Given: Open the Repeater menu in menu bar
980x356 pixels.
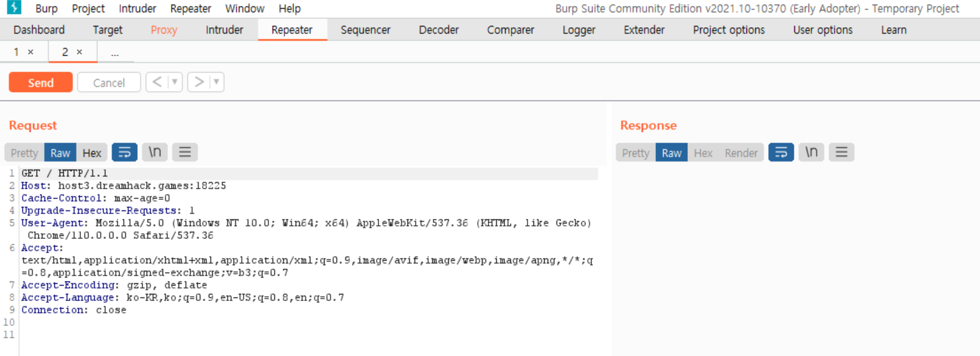Looking at the screenshot, I should point(190,8).
